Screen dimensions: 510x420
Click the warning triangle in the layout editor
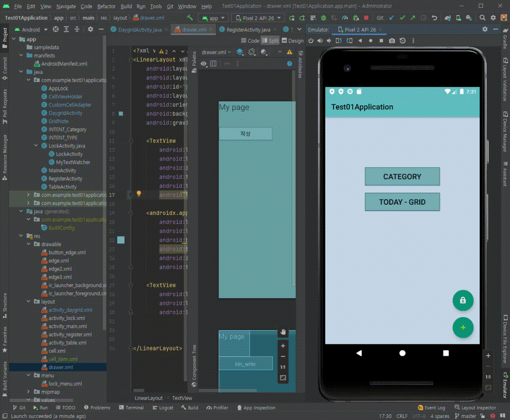(x=290, y=52)
